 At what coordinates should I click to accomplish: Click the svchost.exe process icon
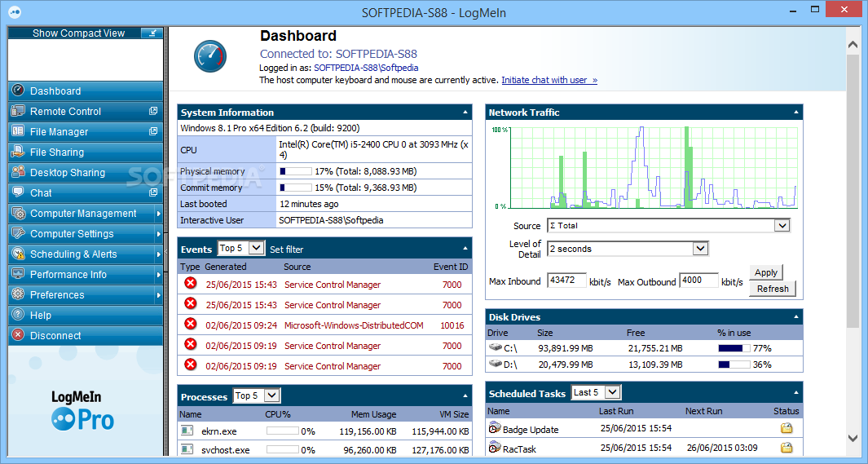tap(187, 449)
